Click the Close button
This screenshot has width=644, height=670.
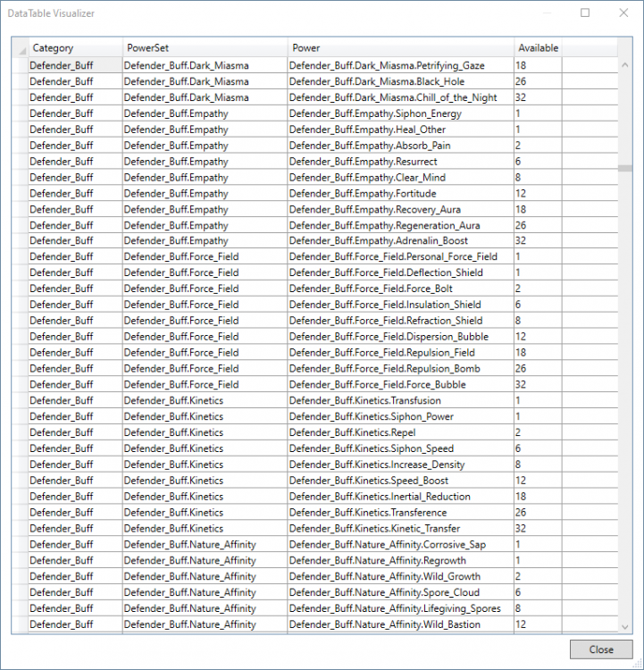[x=602, y=649]
